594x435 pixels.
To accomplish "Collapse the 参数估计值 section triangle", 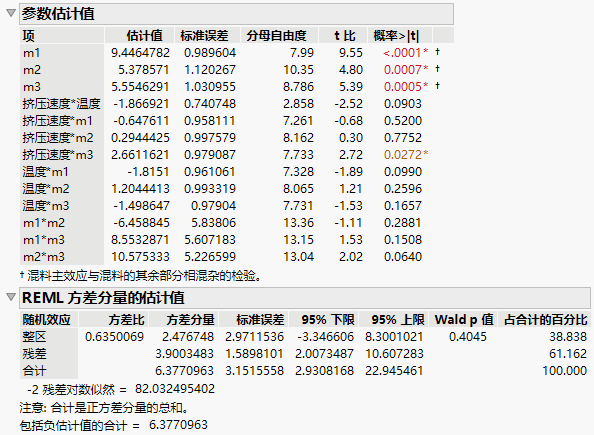I will (11, 13).
